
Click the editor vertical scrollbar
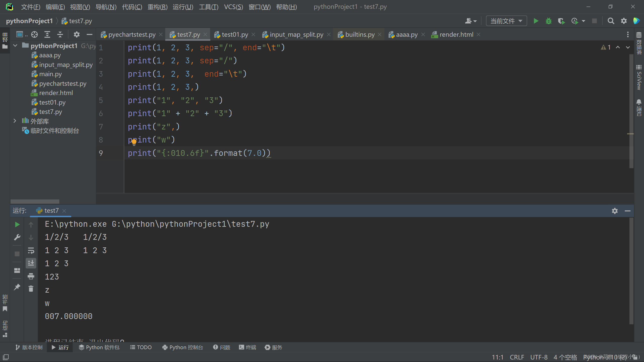(x=631, y=111)
